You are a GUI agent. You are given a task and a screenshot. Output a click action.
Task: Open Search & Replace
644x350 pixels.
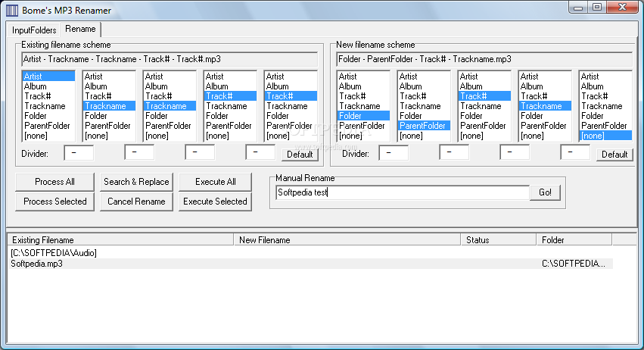coord(136,182)
